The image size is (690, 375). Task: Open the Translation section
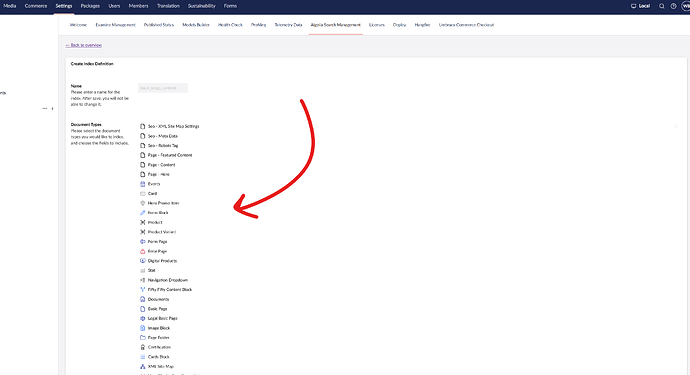pyautogui.click(x=168, y=6)
